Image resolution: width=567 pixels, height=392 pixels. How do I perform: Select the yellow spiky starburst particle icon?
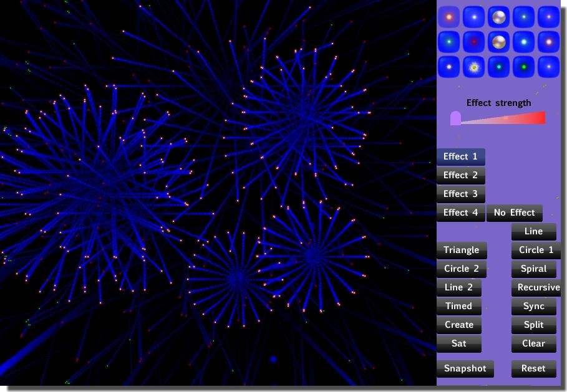474,67
